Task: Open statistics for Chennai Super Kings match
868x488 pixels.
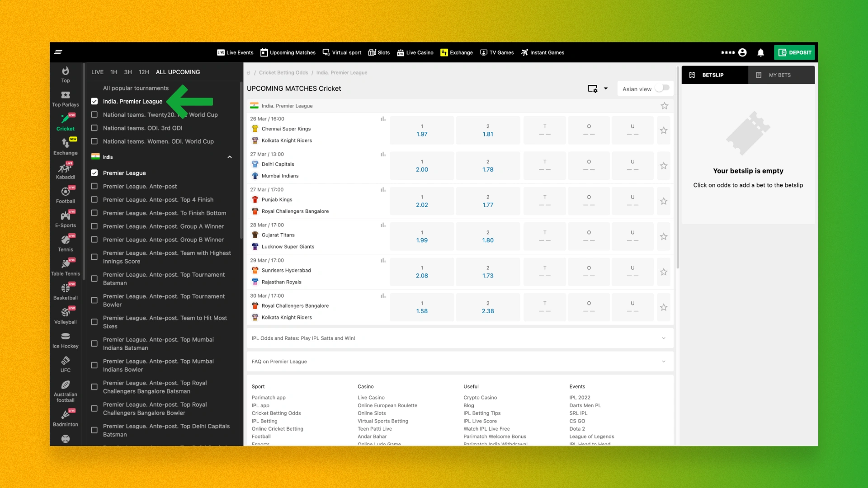Action: click(383, 119)
